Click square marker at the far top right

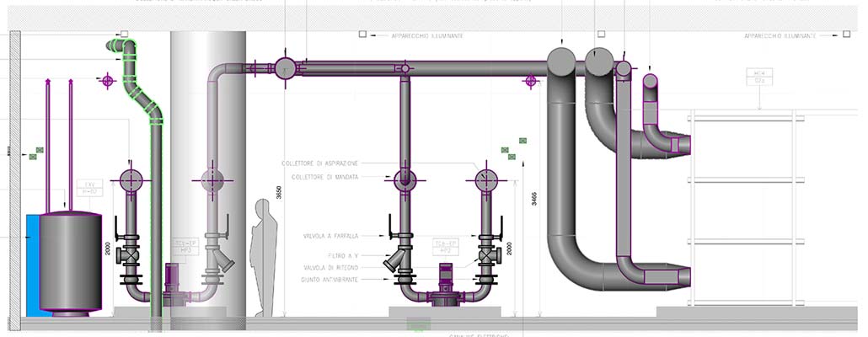(x=845, y=35)
